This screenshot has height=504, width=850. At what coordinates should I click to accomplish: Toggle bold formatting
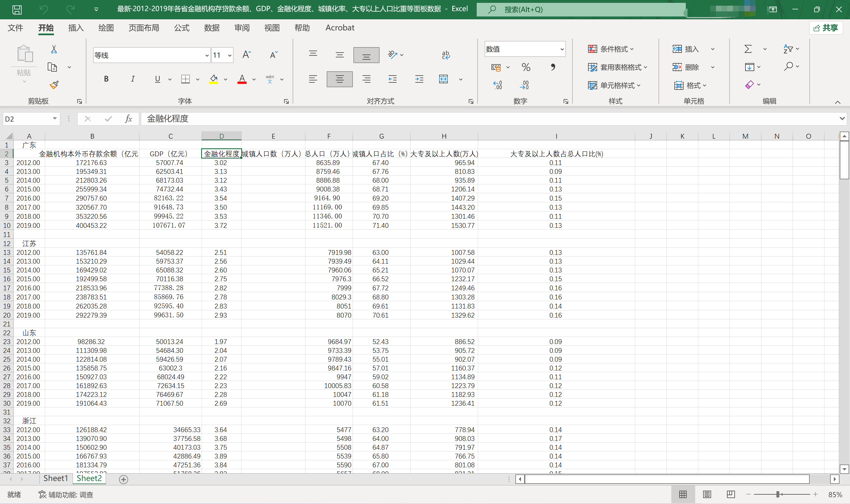click(106, 79)
